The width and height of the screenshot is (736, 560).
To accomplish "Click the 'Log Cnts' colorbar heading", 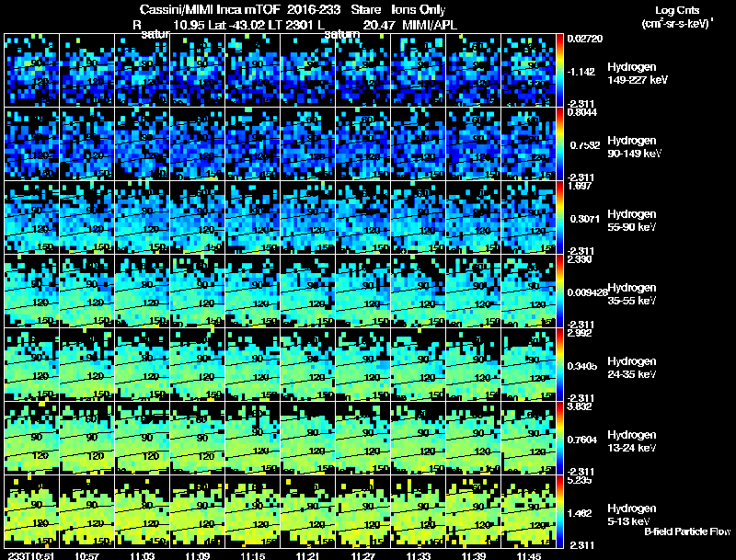I will click(677, 10).
